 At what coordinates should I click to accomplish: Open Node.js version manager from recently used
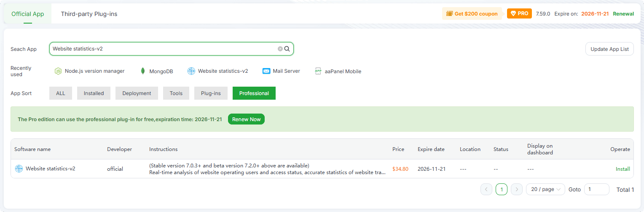[x=89, y=71]
